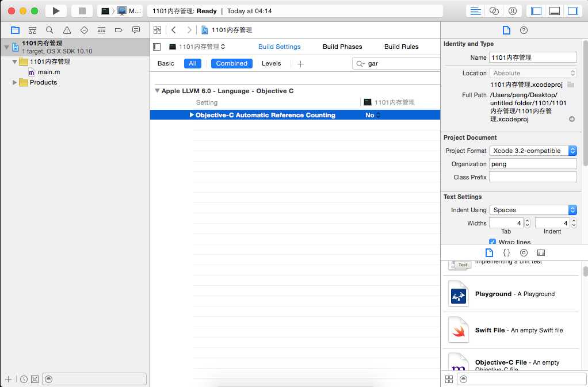The height and width of the screenshot is (387, 588).
Task: Open related items grid menu
Action: (158, 30)
